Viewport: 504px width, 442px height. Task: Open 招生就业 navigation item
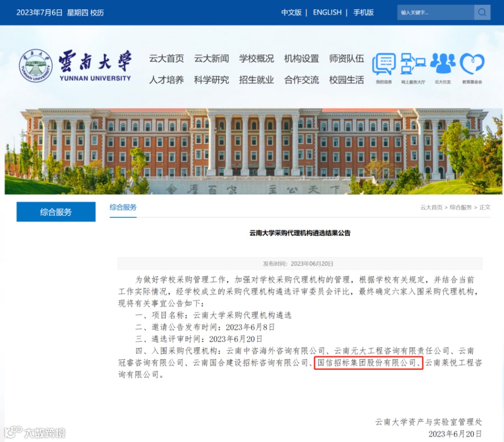[x=257, y=80]
